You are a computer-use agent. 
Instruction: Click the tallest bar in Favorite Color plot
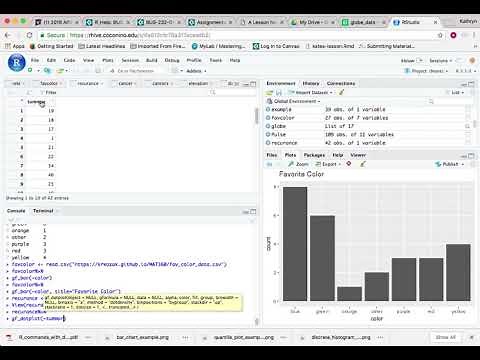[295, 244]
